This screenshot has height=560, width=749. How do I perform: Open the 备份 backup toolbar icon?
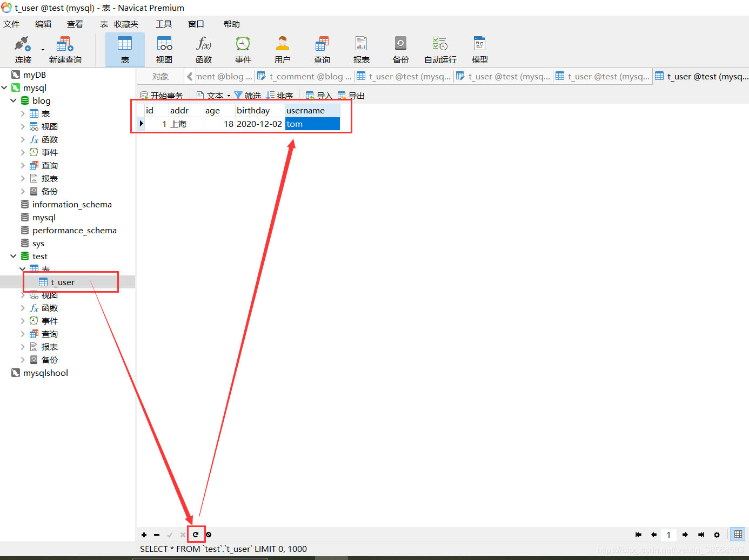click(x=401, y=50)
